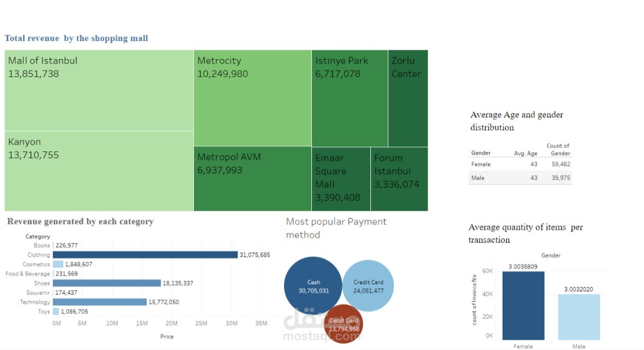Viewport: 644px width, 350px height.
Task: Select the Metropol AVM treemap tile
Action: 252,179
